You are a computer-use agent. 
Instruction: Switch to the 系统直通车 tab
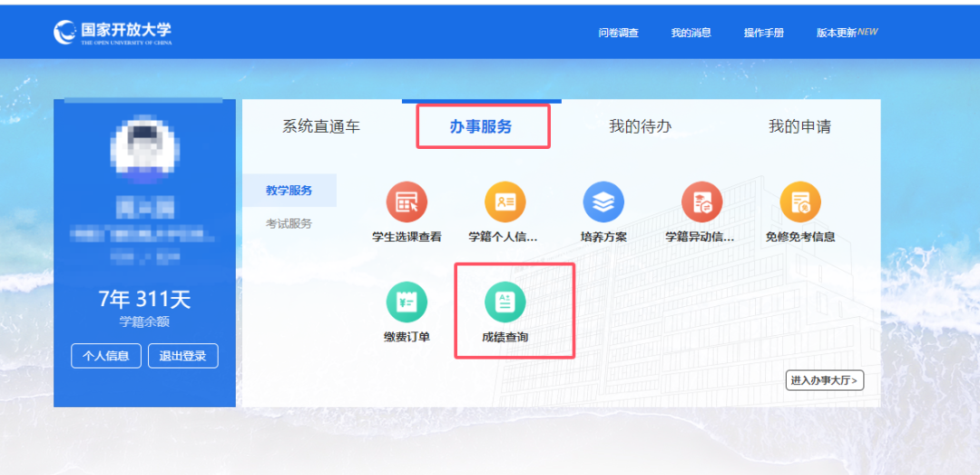pos(321,127)
